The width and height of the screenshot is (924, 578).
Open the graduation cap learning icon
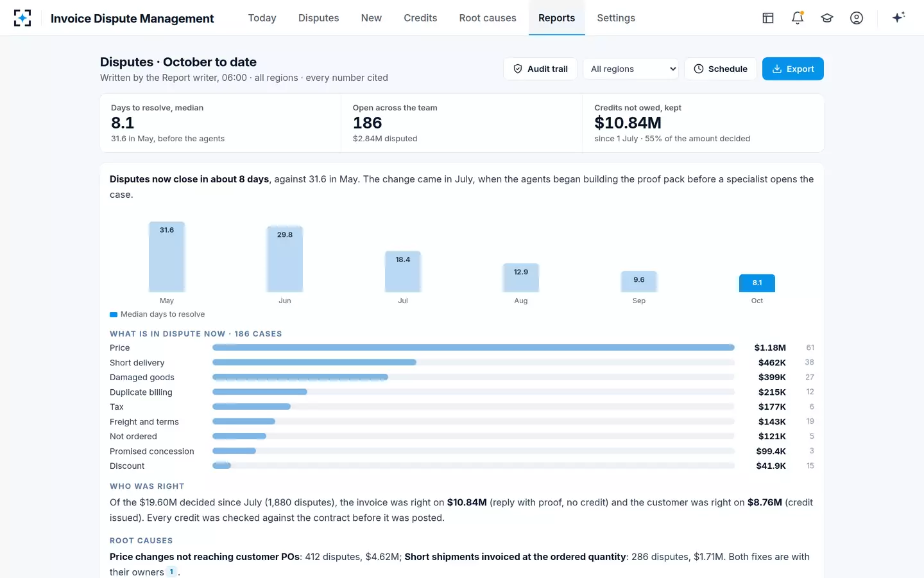(827, 18)
